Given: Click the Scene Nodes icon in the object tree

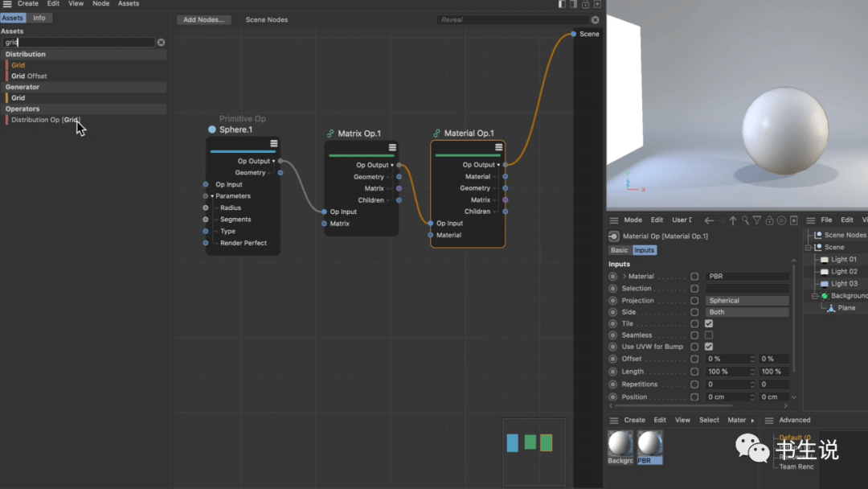Looking at the screenshot, I should click(x=819, y=235).
